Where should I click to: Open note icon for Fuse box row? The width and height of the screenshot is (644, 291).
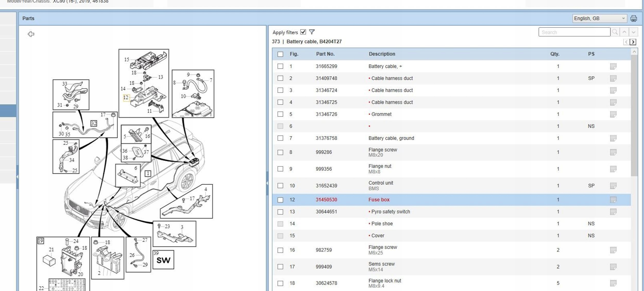point(613,200)
